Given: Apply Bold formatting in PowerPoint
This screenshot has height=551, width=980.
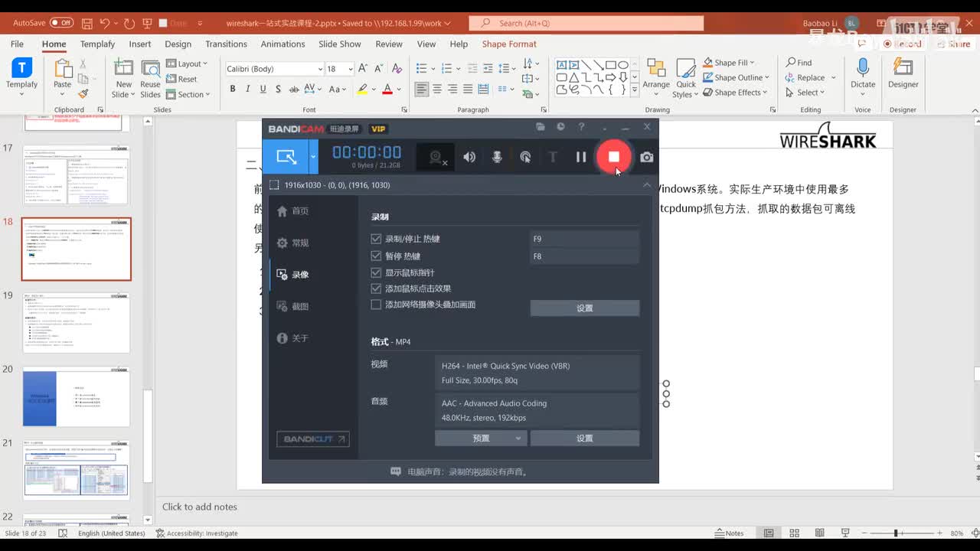Looking at the screenshot, I should (x=233, y=89).
